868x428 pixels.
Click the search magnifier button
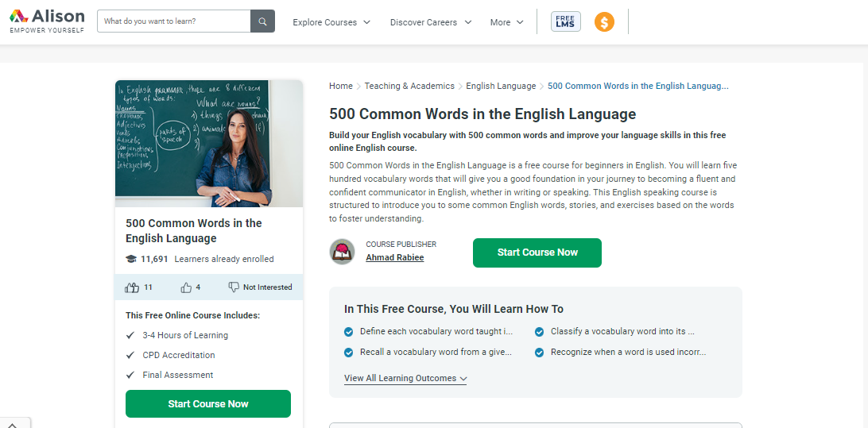tap(262, 21)
